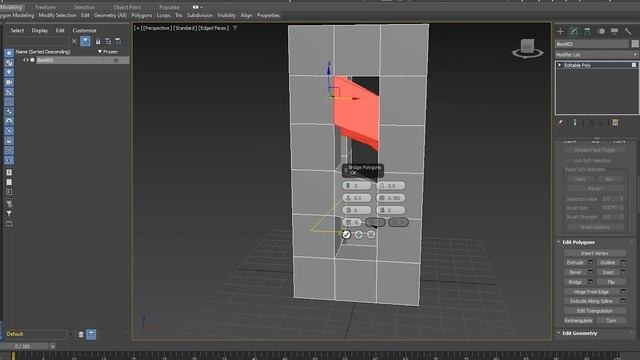Open the Loops ribbon panel

[x=163, y=16]
